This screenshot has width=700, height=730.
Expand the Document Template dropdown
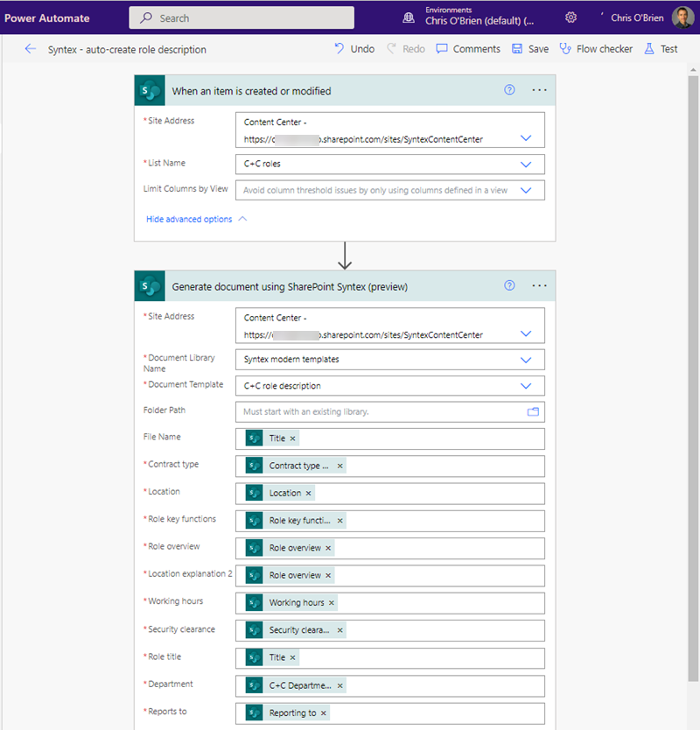(x=526, y=386)
